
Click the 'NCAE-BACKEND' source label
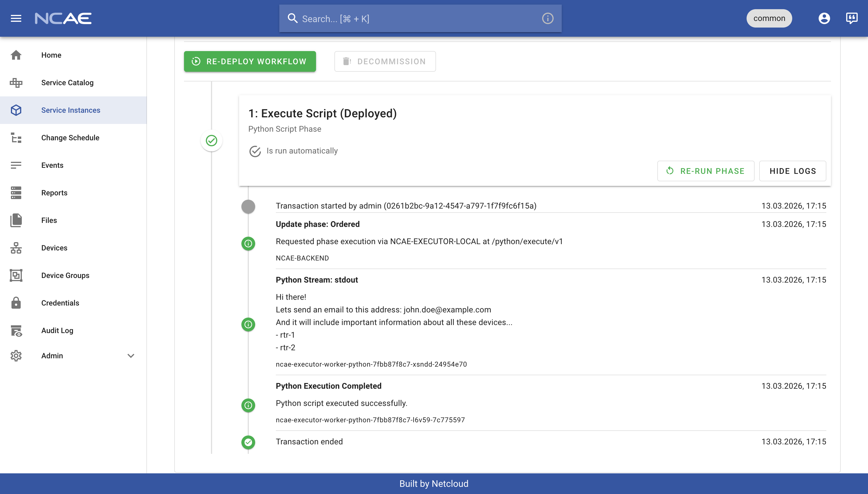click(302, 258)
